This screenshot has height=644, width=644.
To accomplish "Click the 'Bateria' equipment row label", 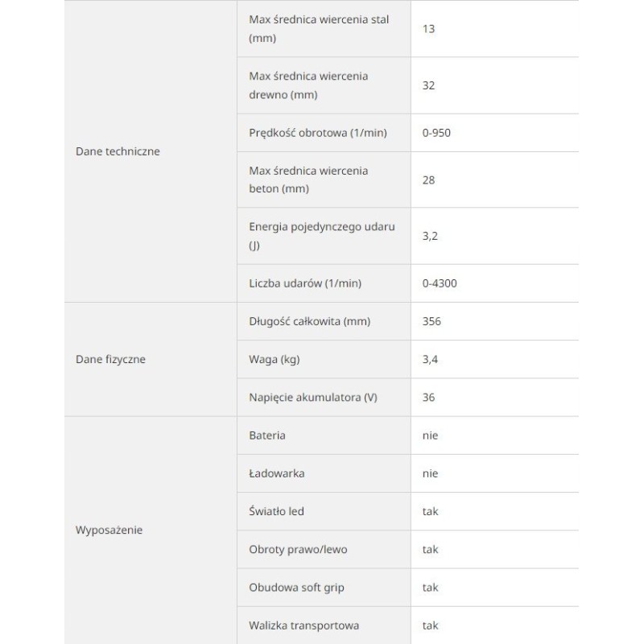I will (x=267, y=436).
